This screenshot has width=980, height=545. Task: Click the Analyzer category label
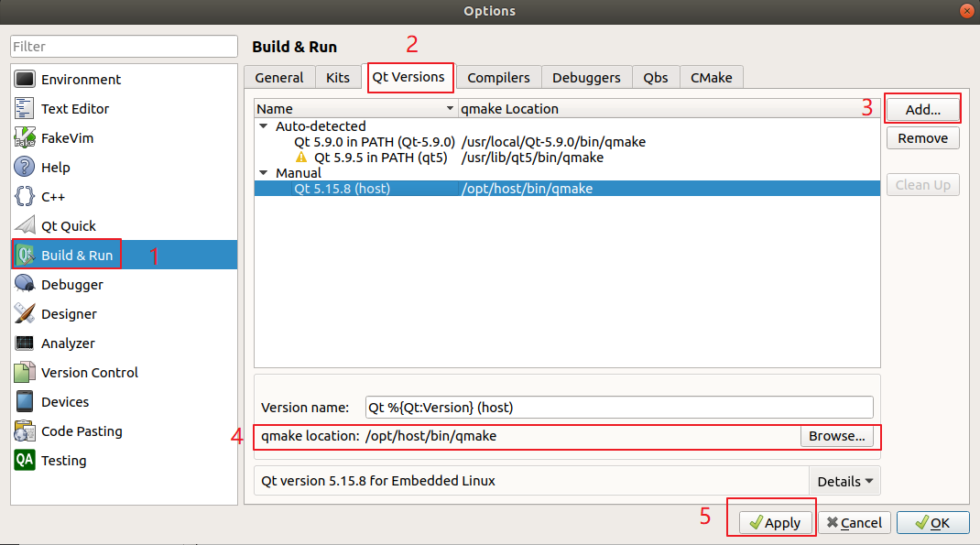[x=68, y=343]
